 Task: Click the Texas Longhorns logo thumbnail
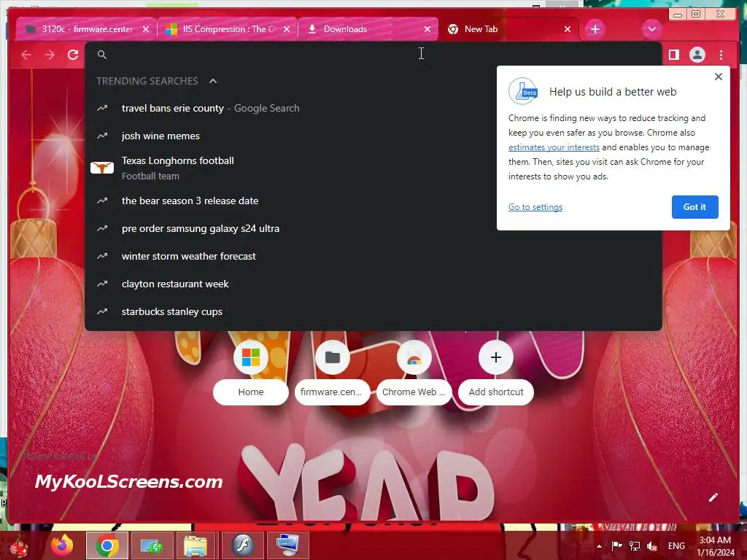(x=102, y=168)
